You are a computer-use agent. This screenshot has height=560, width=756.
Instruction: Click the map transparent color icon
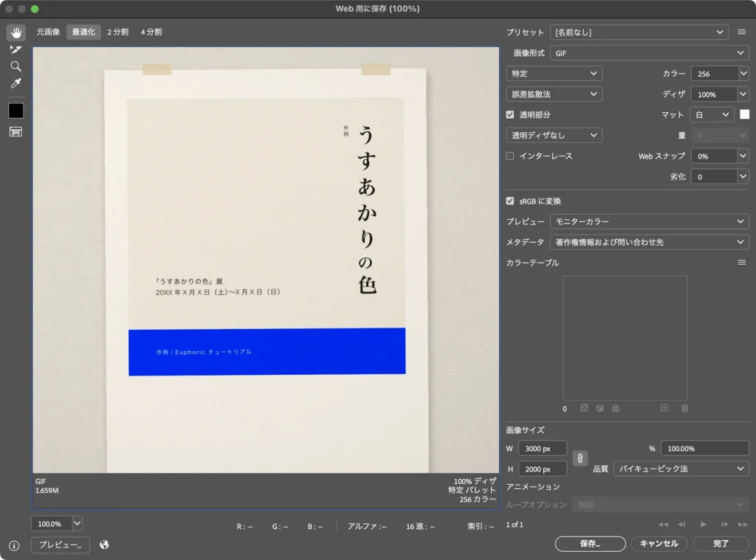coord(584,408)
